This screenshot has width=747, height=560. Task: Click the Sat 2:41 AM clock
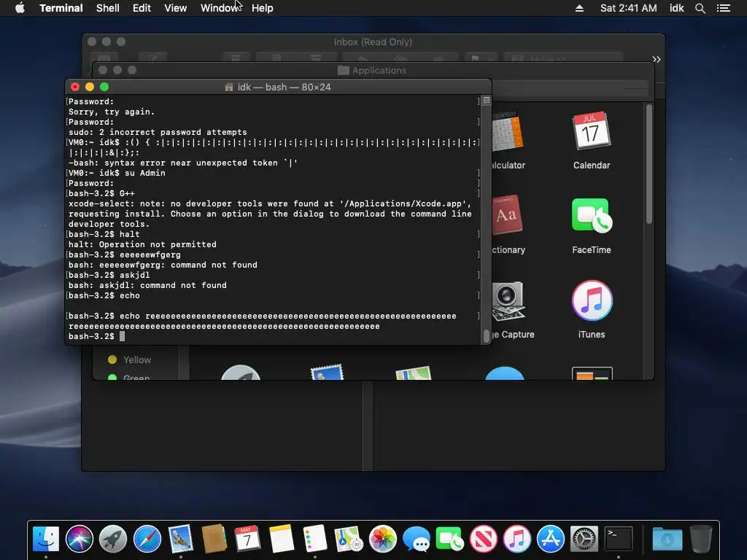628,8
